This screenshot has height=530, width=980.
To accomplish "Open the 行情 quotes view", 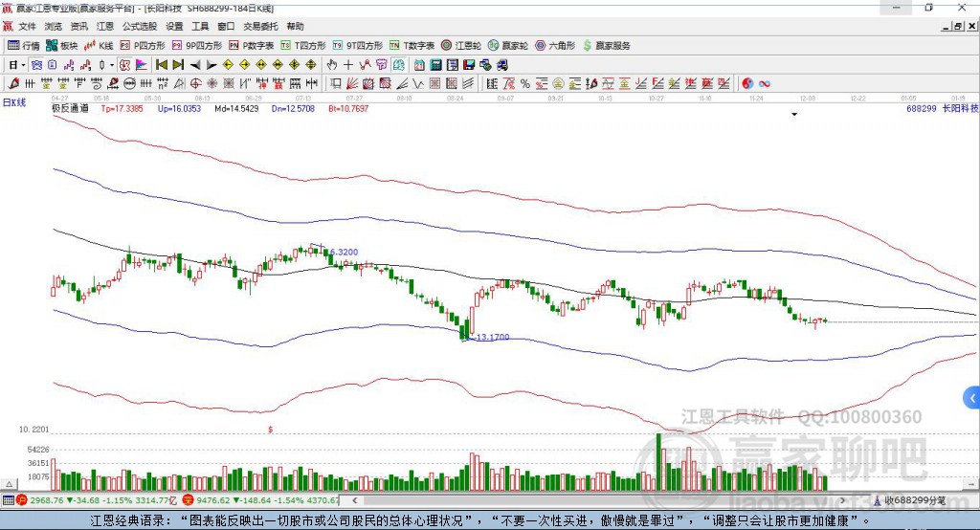I will click(24, 46).
